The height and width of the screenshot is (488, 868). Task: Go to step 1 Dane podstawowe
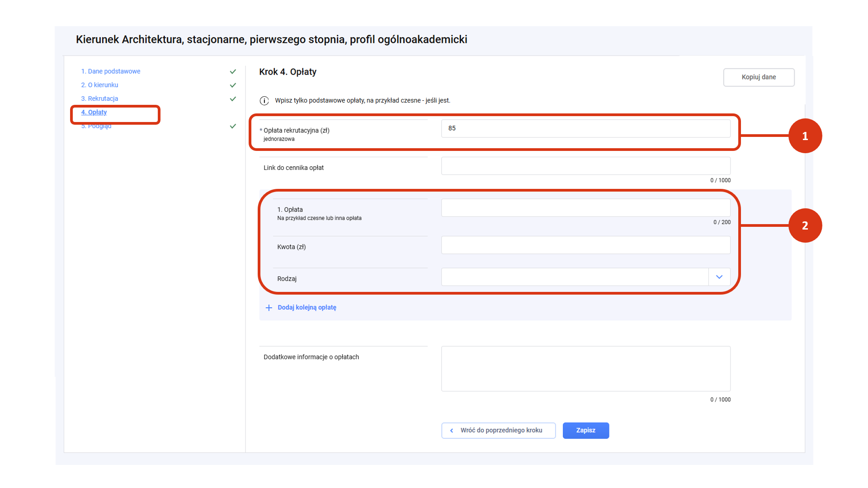click(111, 71)
